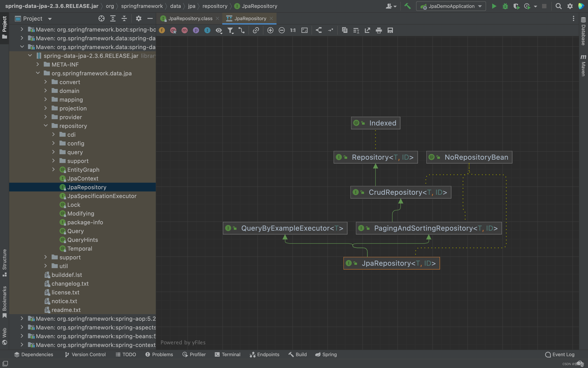Toggle Properties display in diagram toolbar
The image size is (588, 368).
click(x=196, y=30)
